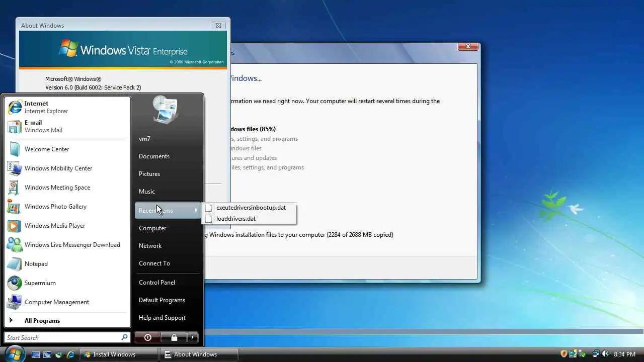644x362 pixels.
Task: Close the Install Windows window
Action: (468, 46)
